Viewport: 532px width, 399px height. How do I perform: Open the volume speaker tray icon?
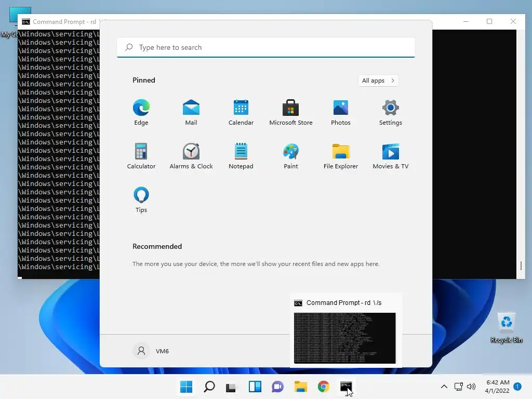[471, 387]
